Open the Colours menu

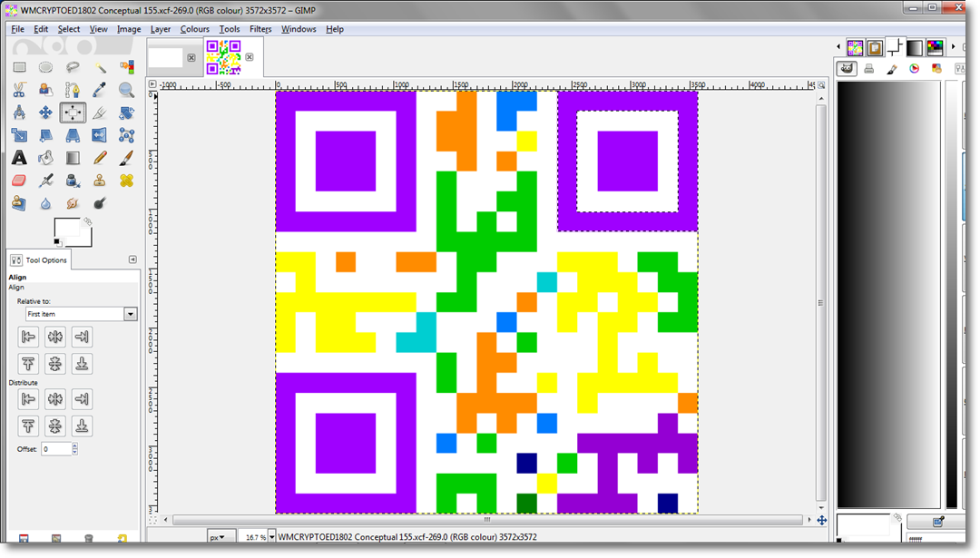click(195, 29)
